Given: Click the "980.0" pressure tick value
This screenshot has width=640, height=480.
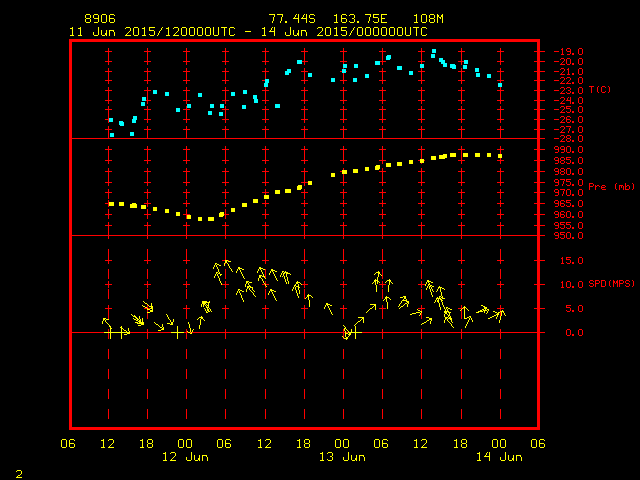Looking at the screenshot, I should pos(569,171).
